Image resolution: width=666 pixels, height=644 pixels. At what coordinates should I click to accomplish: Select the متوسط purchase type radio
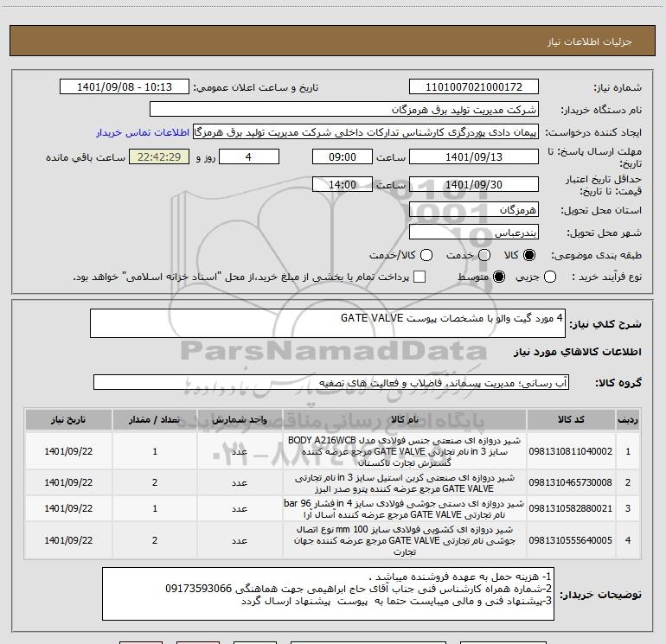click(499, 277)
